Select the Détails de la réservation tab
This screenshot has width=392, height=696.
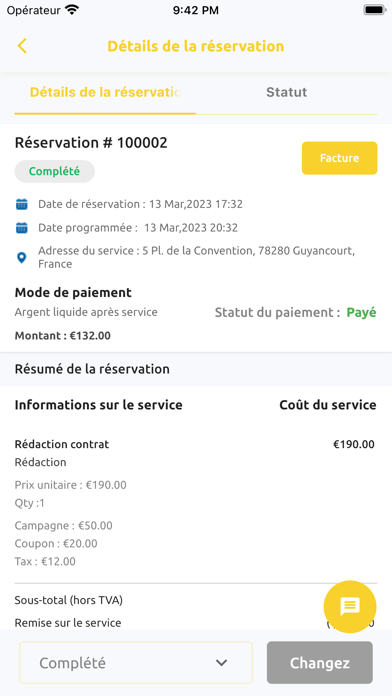tap(105, 92)
